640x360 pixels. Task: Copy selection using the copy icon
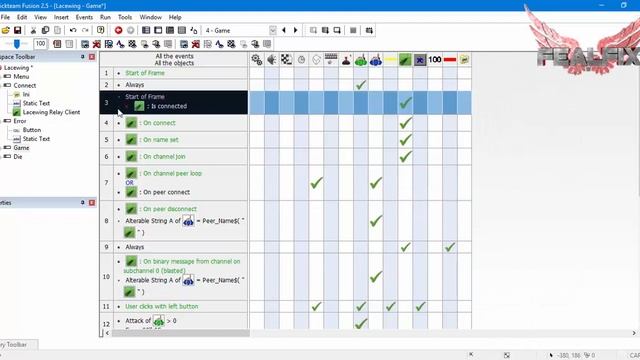coord(45,31)
